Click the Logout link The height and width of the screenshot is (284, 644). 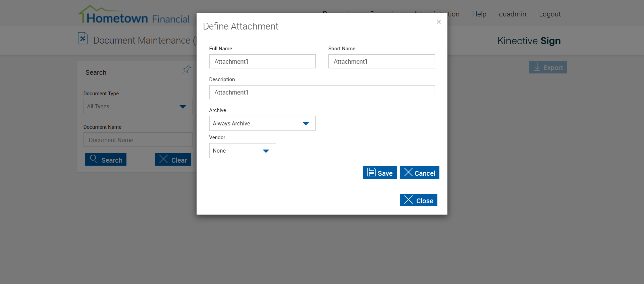coord(550,14)
